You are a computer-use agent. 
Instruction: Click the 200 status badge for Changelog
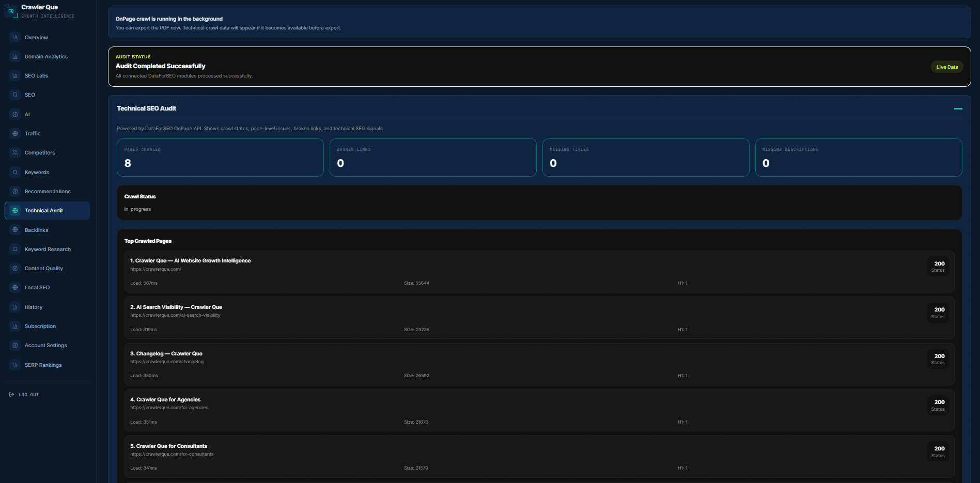click(x=938, y=359)
